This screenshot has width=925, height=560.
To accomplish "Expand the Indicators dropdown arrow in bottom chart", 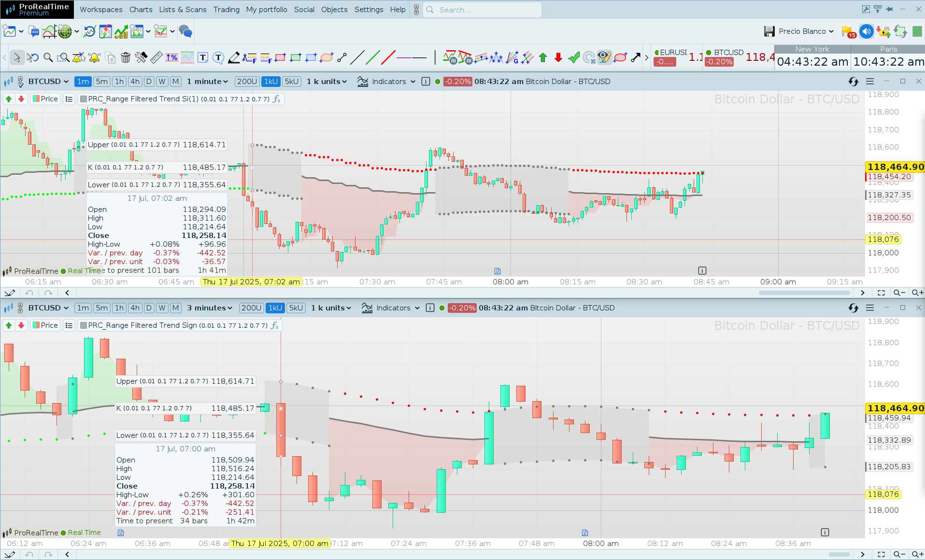I will [x=417, y=308].
